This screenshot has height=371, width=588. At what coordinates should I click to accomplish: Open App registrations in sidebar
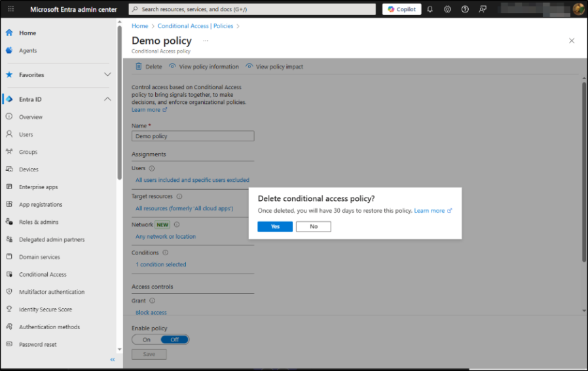click(41, 205)
